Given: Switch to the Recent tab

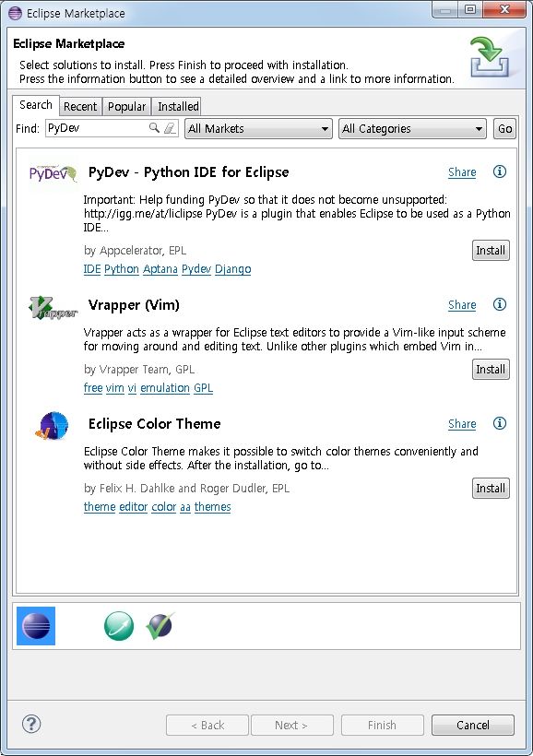Looking at the screenshot, I should pos(80,107).
